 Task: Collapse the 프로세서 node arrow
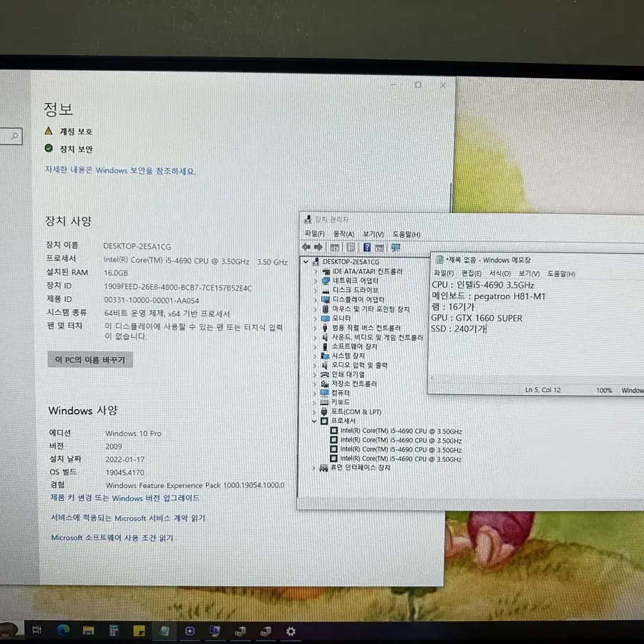click(x=314, y=421)
